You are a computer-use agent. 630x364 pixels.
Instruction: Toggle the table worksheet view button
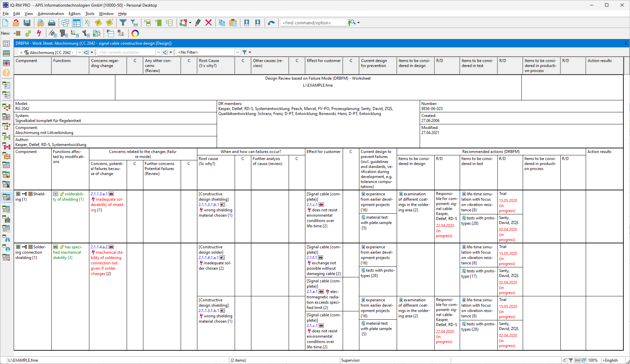coord(77,23)
